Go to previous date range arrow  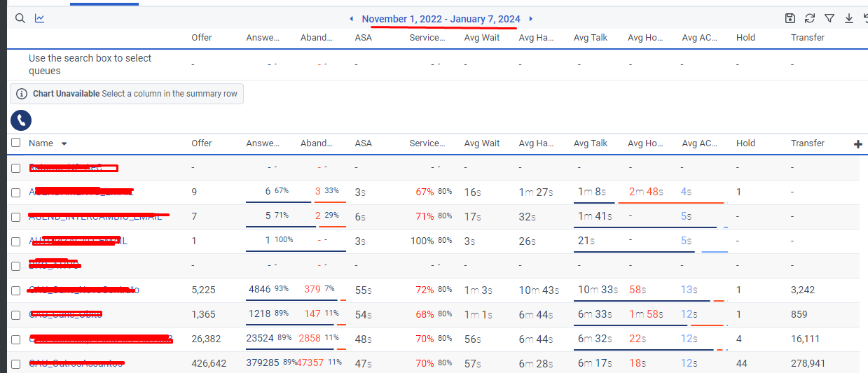click(351, 19)
